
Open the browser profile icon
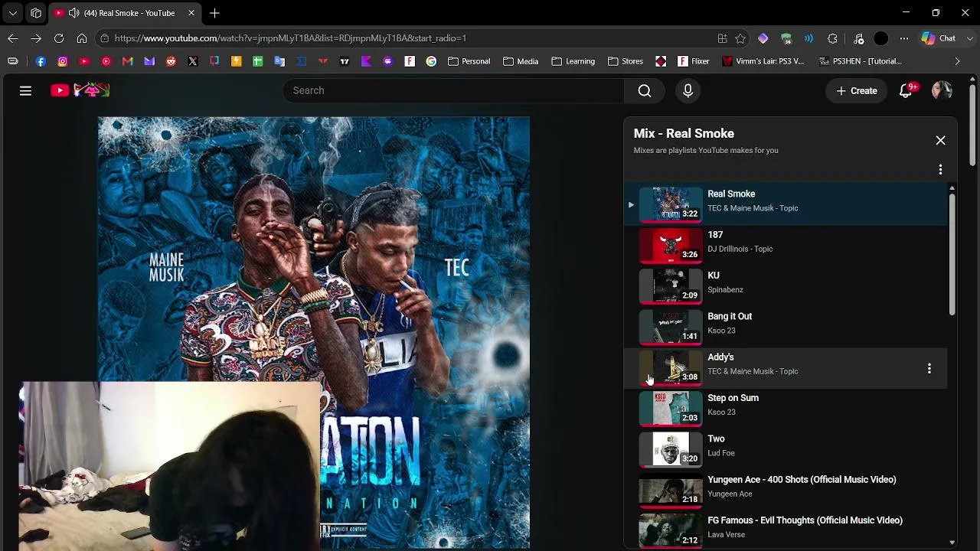click(881, 38)
